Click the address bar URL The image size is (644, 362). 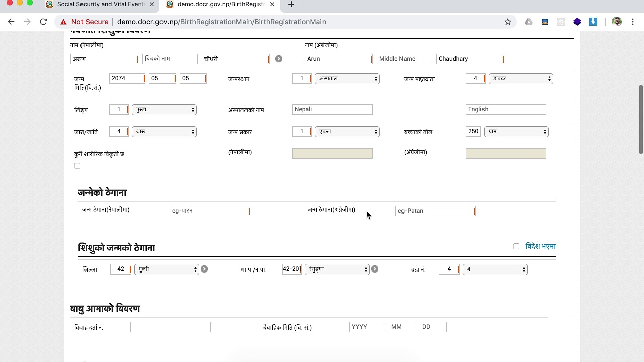point(221,22)
